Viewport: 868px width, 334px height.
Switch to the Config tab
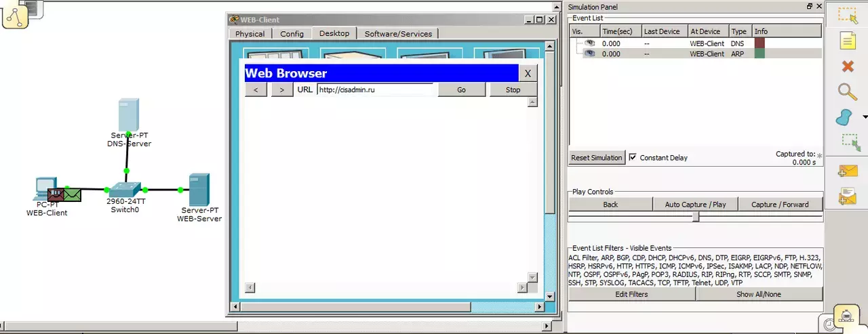(292, 34)
